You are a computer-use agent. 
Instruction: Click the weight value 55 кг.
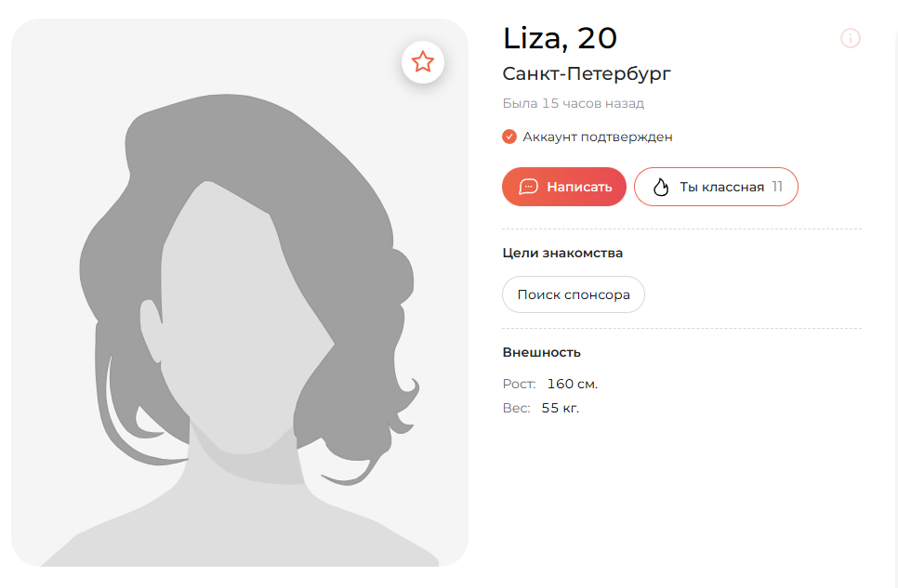coord(561,408)
